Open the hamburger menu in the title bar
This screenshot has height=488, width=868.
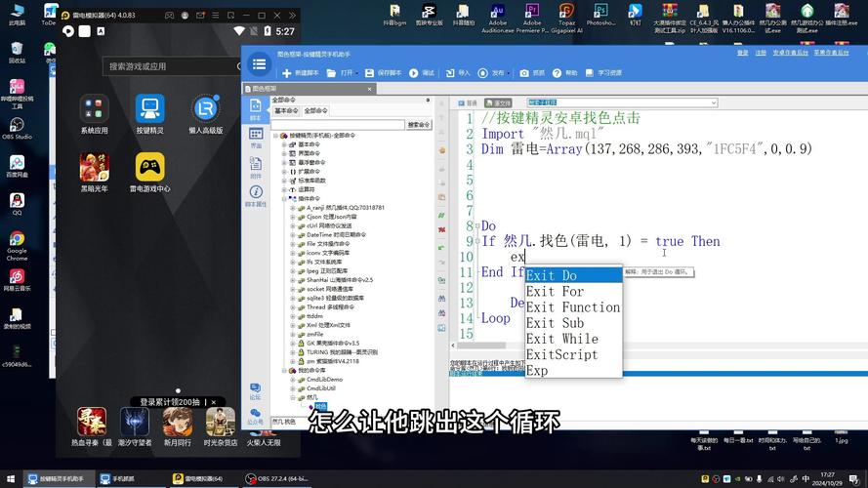pos(259,64)
